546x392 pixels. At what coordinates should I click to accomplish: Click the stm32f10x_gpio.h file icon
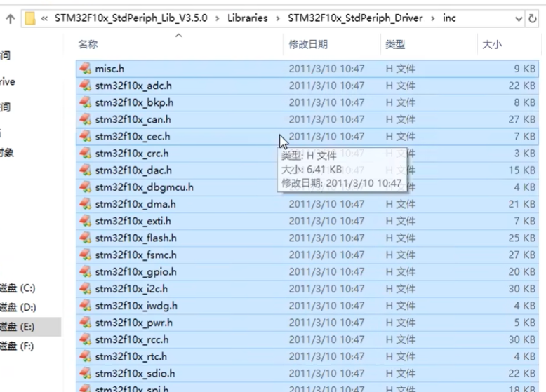[85, 271]
